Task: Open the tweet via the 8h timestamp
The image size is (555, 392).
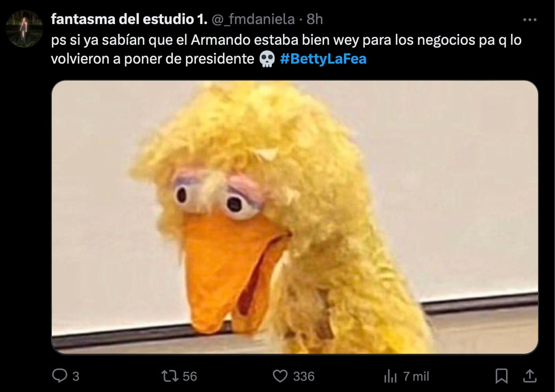Action: 315,19
